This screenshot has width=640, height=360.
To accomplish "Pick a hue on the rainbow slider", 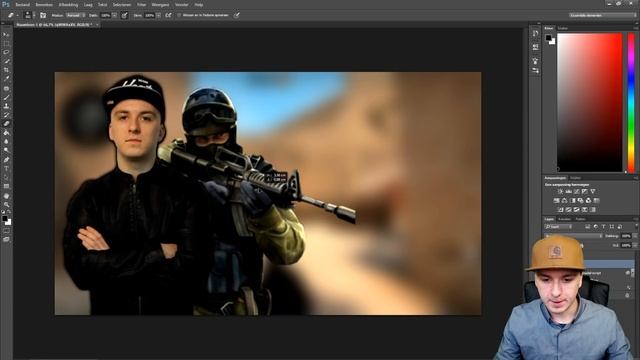I will click(631, 102).
